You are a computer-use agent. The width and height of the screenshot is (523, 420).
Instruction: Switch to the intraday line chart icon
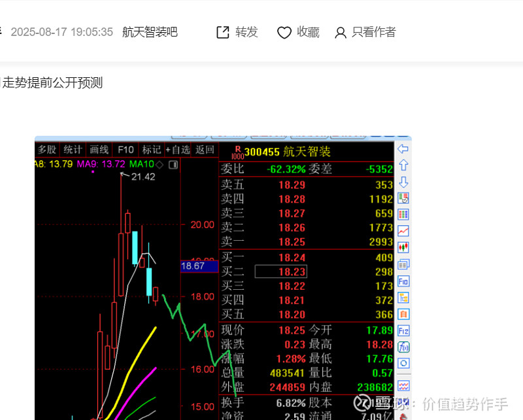(403, 231)
